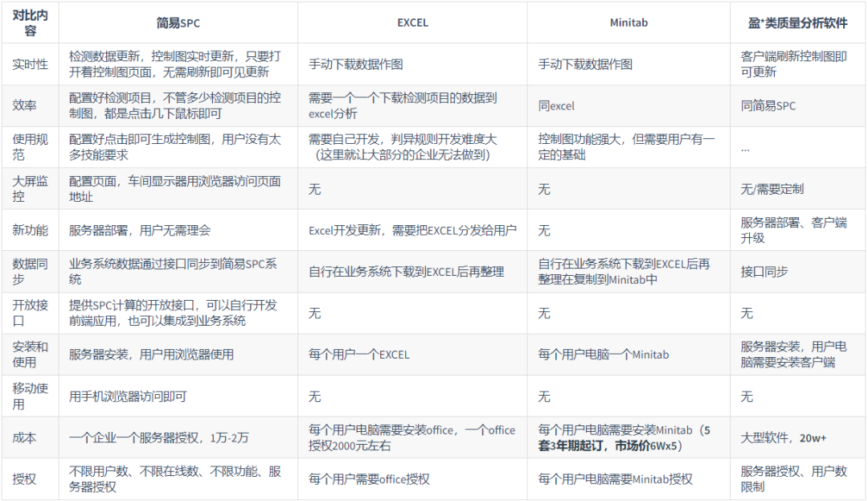This screenshot has height=501, width=868.
Task: Select the '数据同步' row label
Action: 31,272
